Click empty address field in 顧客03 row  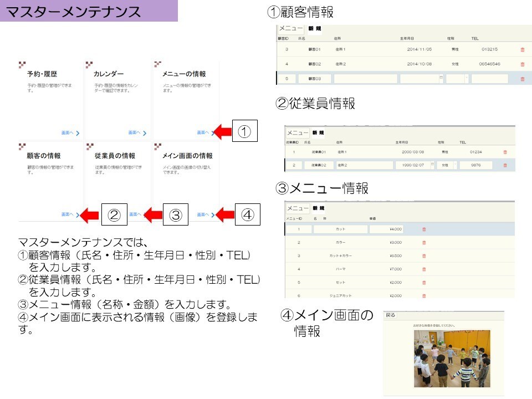[365, 79]
